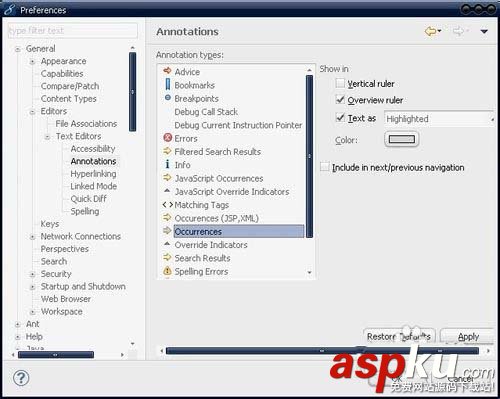Check Include in next/previous navigation

coord(324,167)
